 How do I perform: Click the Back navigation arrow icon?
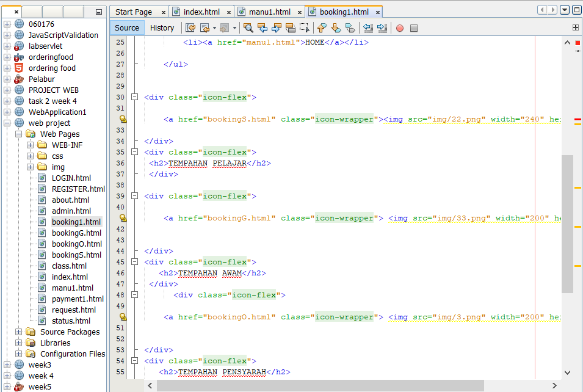click(x=204, y=28)
